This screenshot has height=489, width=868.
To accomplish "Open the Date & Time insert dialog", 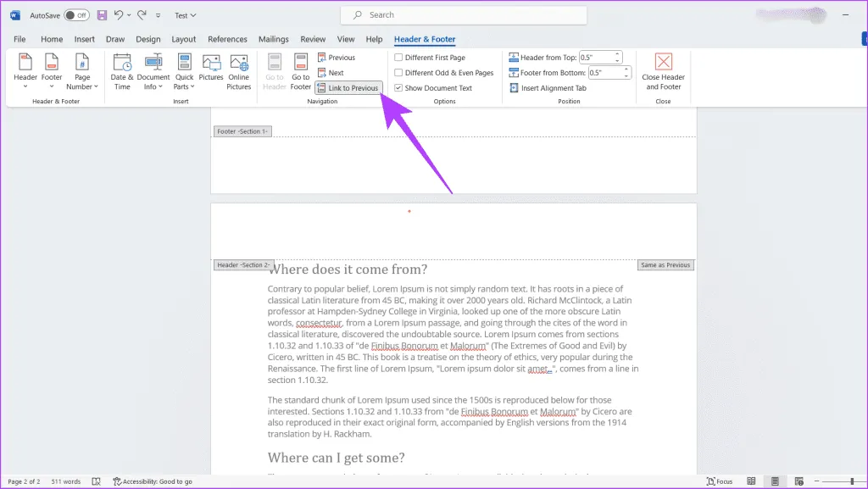I will (122, 71).
